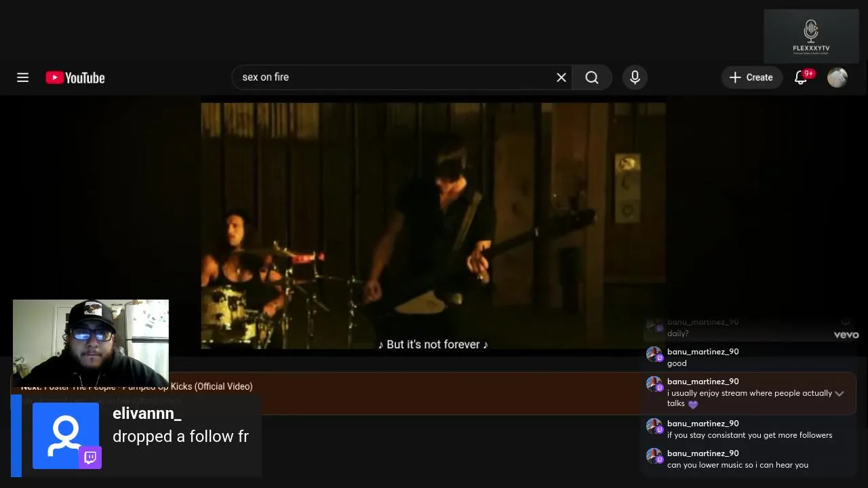This screenshot has width=868, height=488.
Task: Click the caption 'But it's not forever'
Action: click(433, 344)
